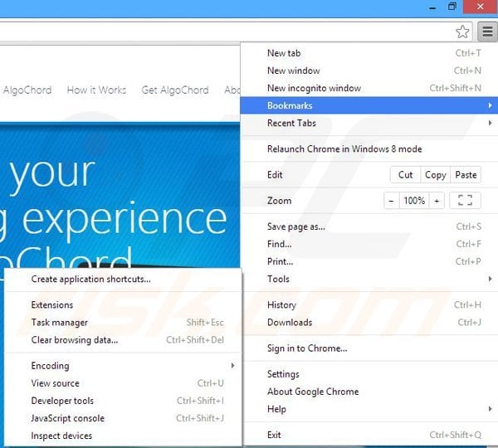
Task: Bookmark this page with the star icon
Action: tap(462, 32)
